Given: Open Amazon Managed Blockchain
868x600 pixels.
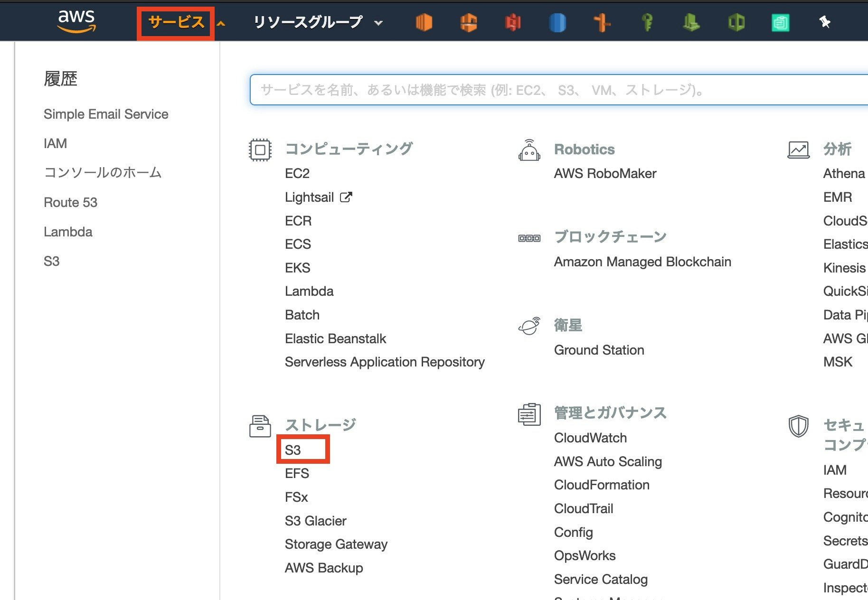Looking at the screenshot, I should pos(642,262).
